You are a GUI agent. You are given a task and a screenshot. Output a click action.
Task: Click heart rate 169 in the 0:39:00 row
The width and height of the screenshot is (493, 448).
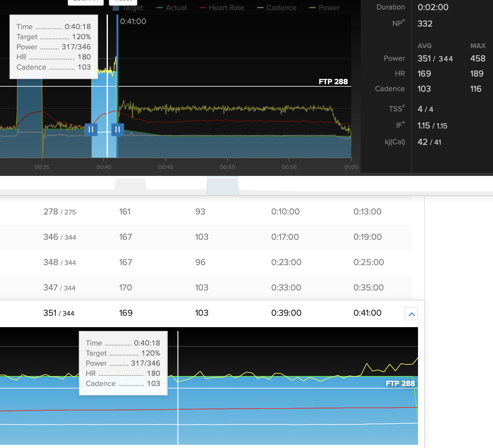click(x=126, y=313)
